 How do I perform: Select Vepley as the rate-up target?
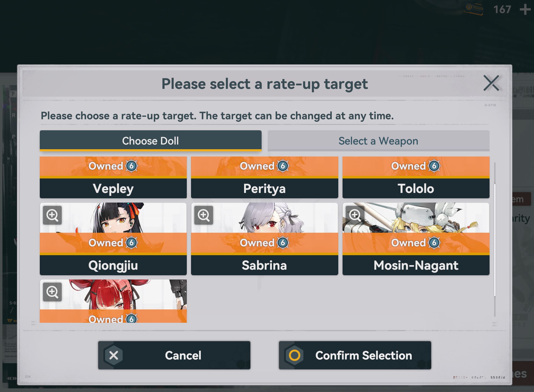point(113,177)
